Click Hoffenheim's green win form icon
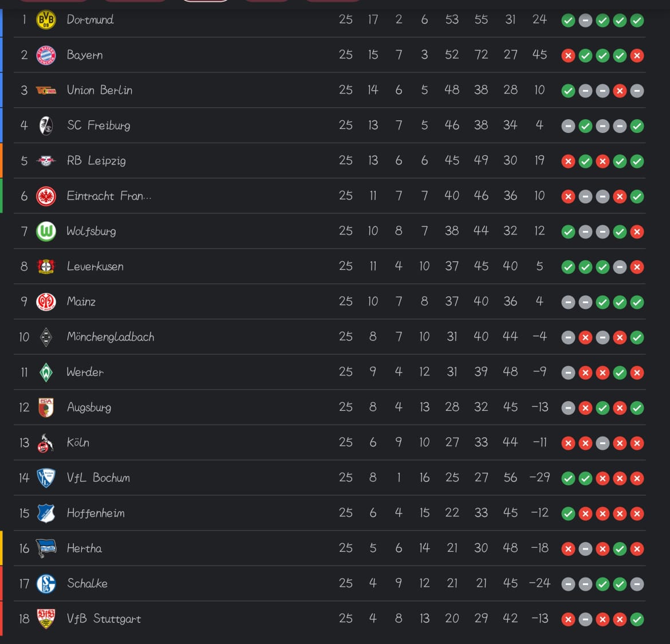The width and height of the screenshot is (670, 644). click(568, 514)
